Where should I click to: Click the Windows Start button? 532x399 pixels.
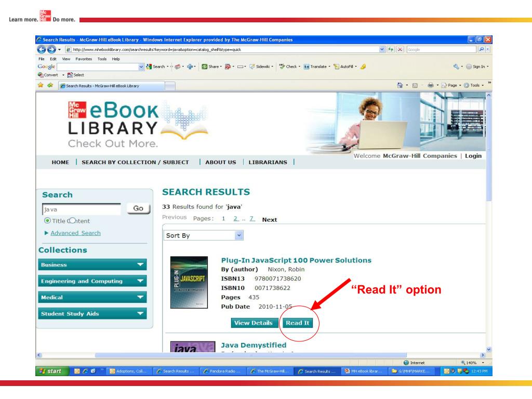click(52, 371)
